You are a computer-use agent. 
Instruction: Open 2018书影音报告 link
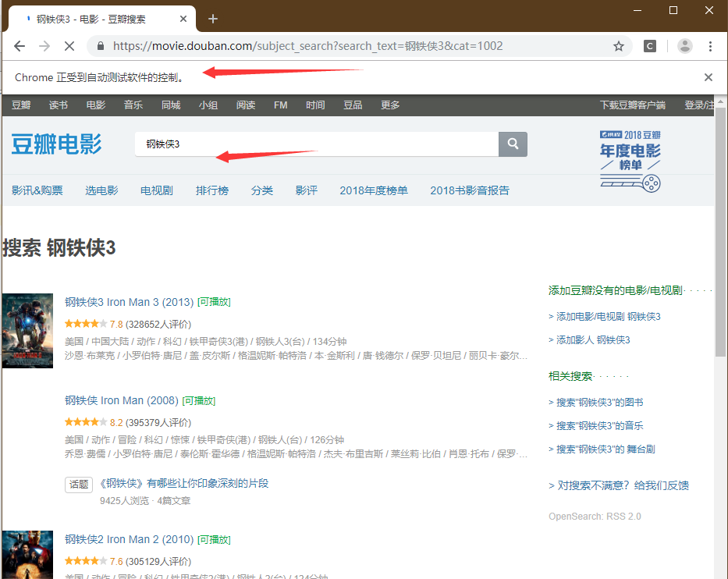470,190
